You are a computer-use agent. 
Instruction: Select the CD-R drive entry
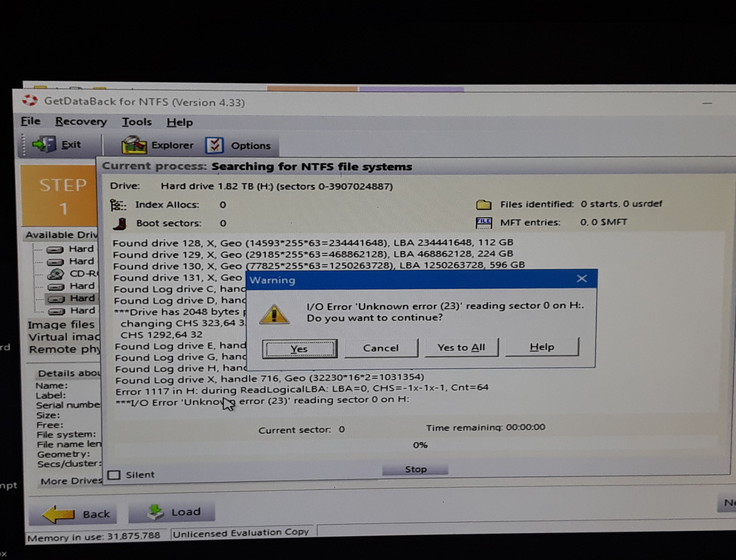pos(73,274)
